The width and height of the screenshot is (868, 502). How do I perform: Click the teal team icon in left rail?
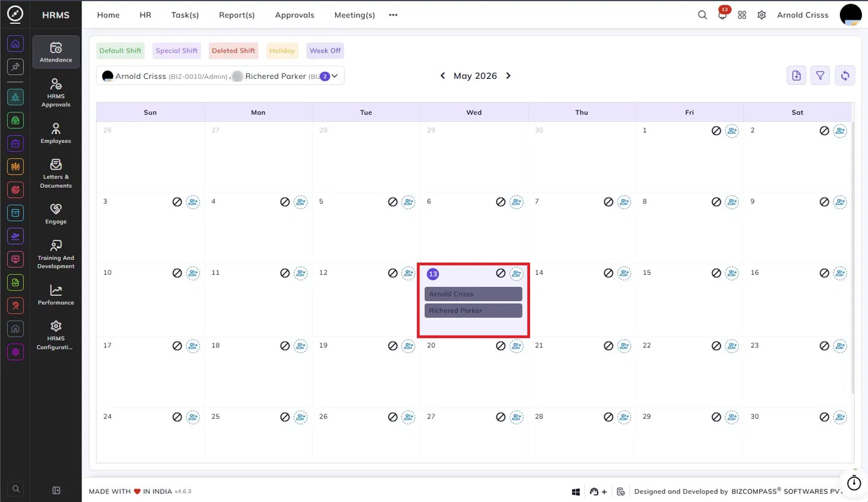pos(16,97)
